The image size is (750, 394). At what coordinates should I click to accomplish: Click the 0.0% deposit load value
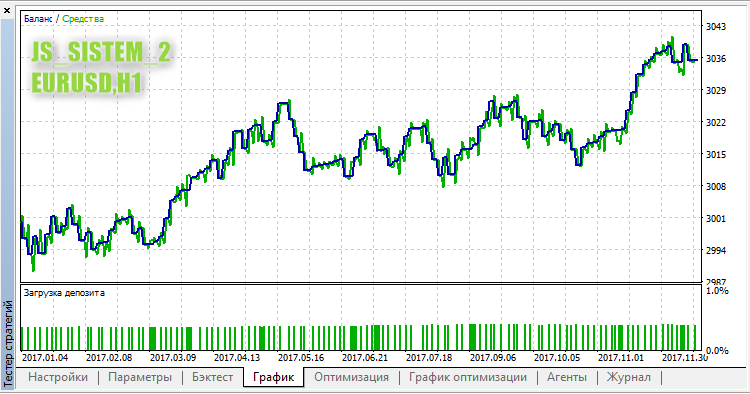pyautogui.click(x=717, y=351)
